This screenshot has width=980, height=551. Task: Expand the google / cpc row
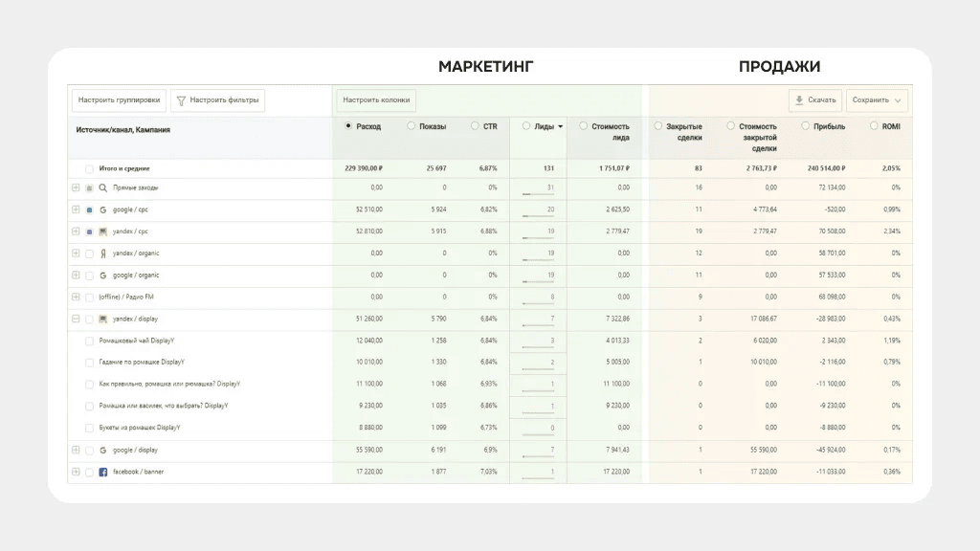coord(76,209)
